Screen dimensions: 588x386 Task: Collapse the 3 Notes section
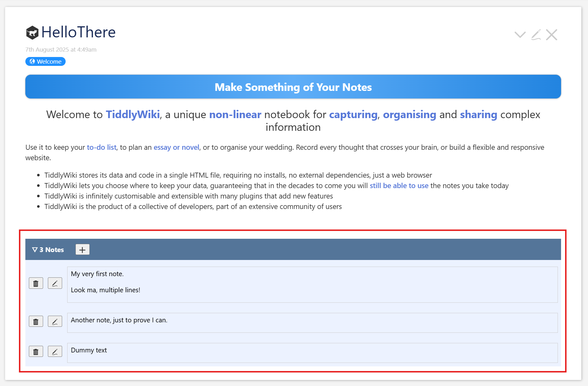48,250
